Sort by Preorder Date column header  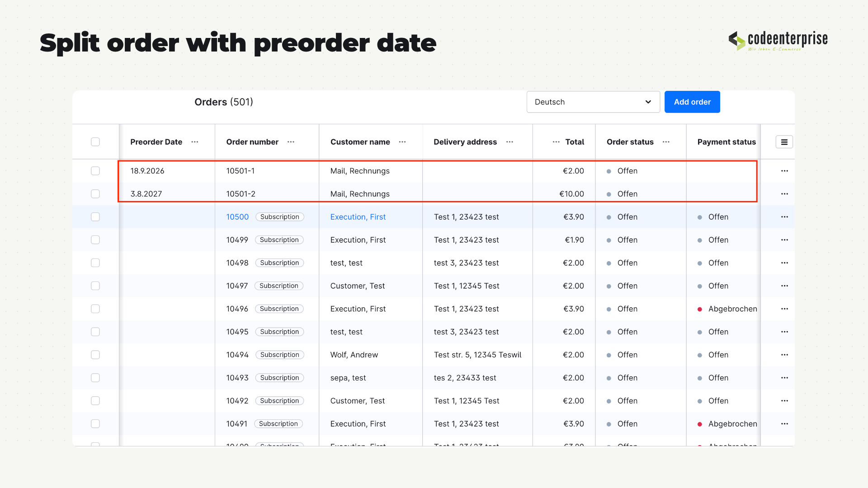(156, 142)
